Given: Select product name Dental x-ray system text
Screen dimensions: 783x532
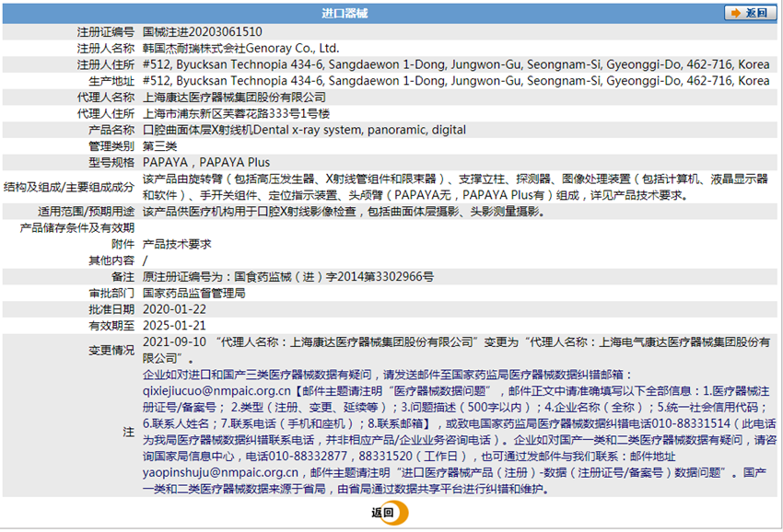Looking at the screenshot, I should tap(359, 130).
